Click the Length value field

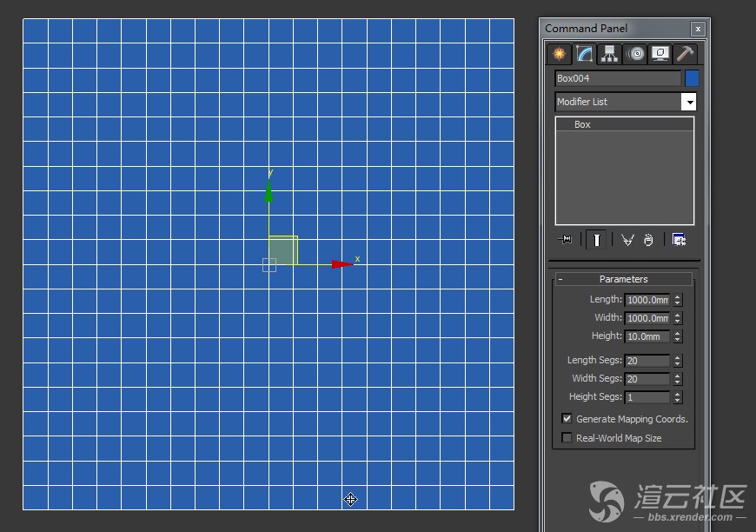pyautogui.click(x=647, y=300)
